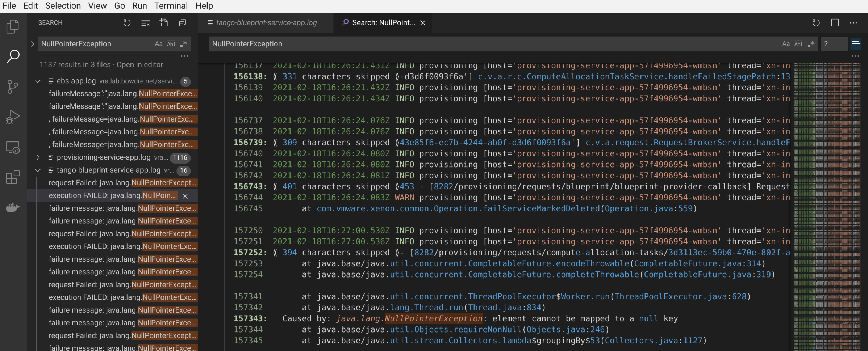Open the Run menu
Image resolution: width=868 pixels, height=351 pixels.
click(139, 6)
